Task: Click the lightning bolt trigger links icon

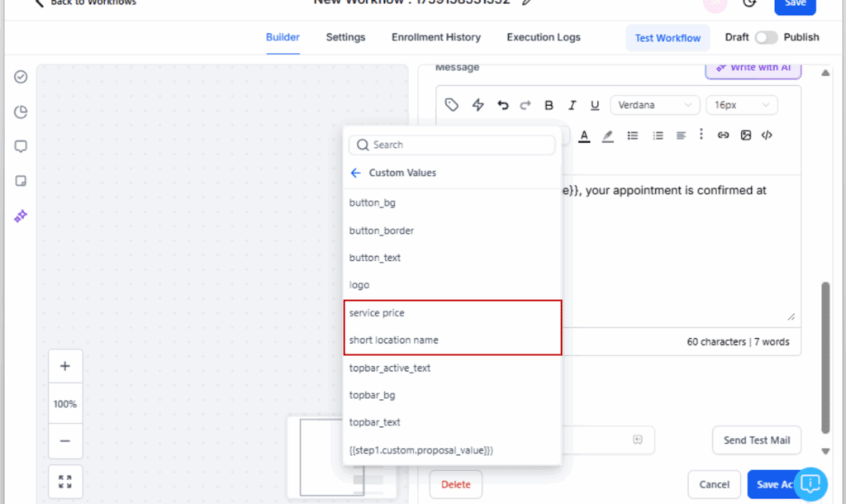Action: [x=478, y=105]
